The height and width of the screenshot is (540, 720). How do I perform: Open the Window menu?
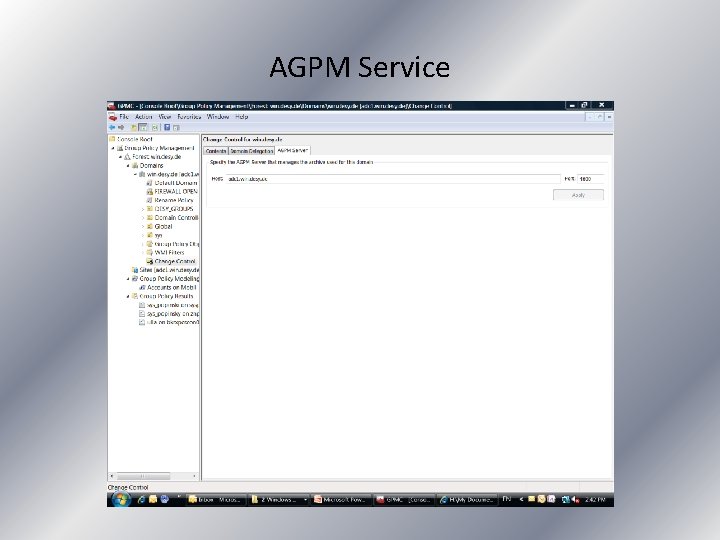coord(218,117)
